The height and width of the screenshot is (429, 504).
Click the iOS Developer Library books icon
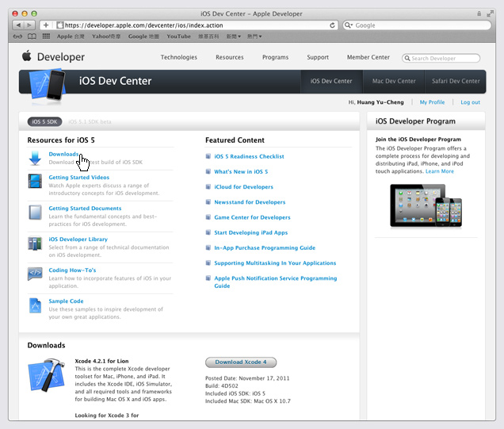tap(35, 243)
